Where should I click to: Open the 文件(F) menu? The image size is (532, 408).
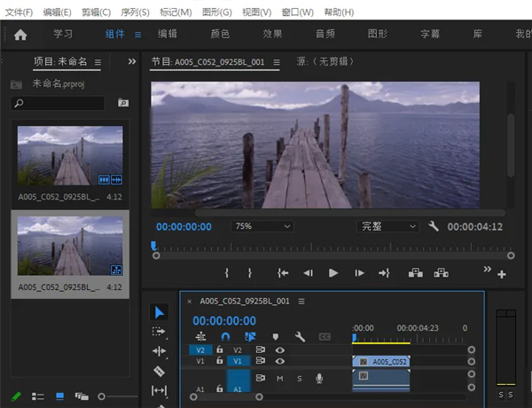[x=19, y=12]
